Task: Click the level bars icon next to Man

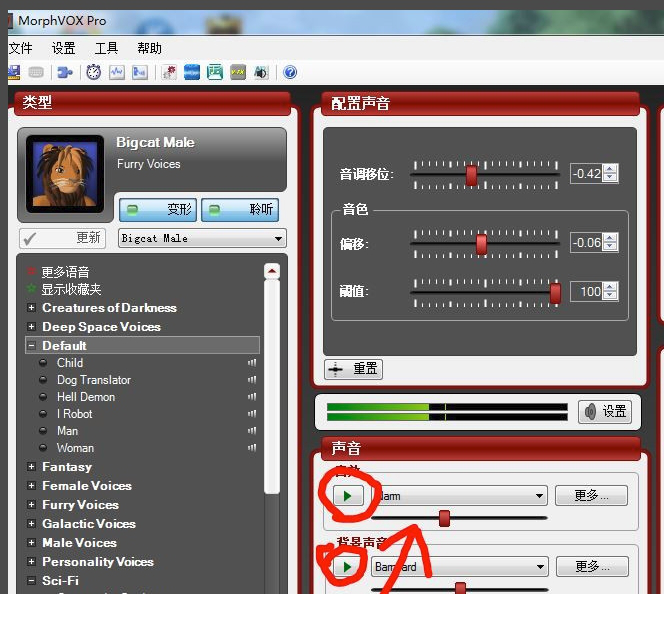Action: click(x=252, y=431)
